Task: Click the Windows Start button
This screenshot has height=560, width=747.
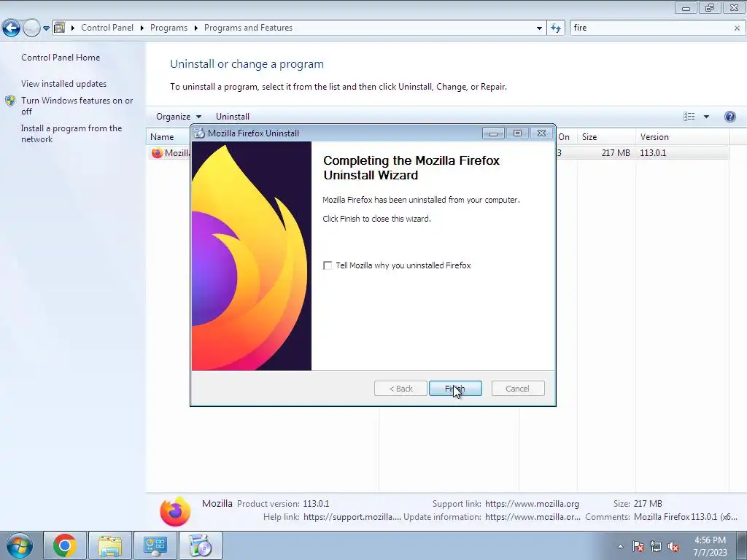Action: tap(20, 546)
